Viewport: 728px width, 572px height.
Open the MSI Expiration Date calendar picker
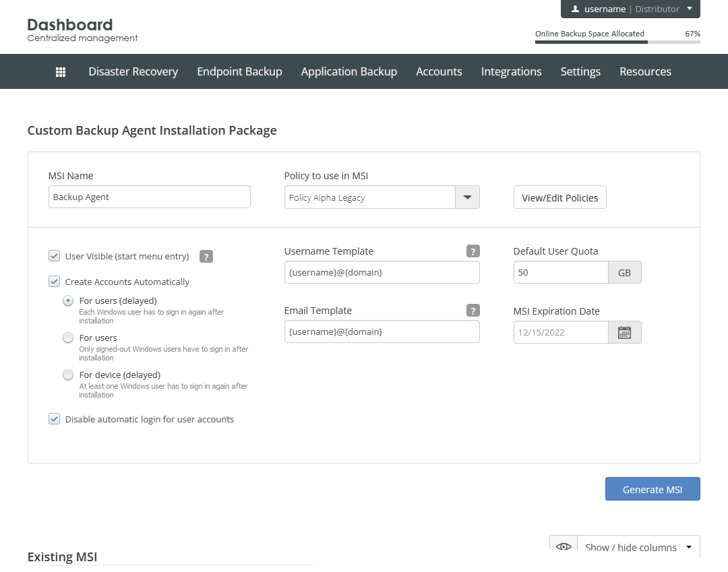tap(624, 332)
